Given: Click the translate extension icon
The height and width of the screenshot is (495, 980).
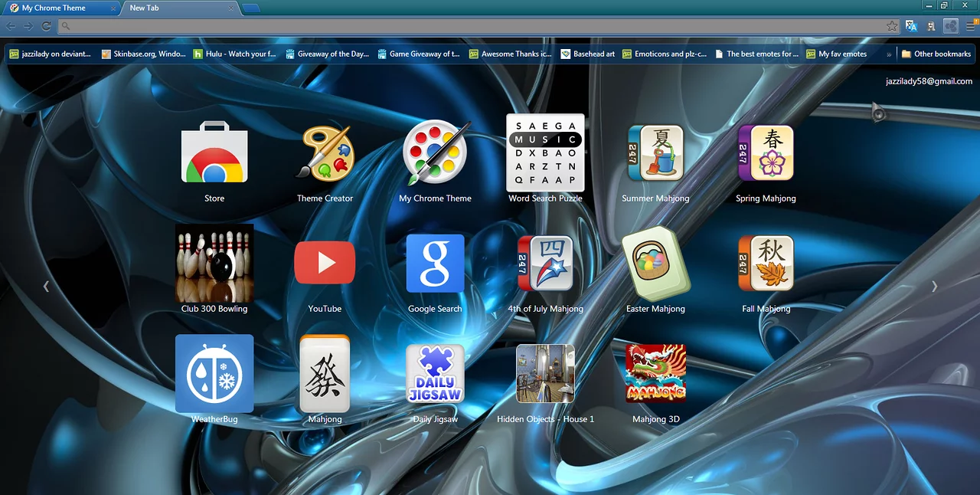Looking at the screenshot, I should 911,26.
